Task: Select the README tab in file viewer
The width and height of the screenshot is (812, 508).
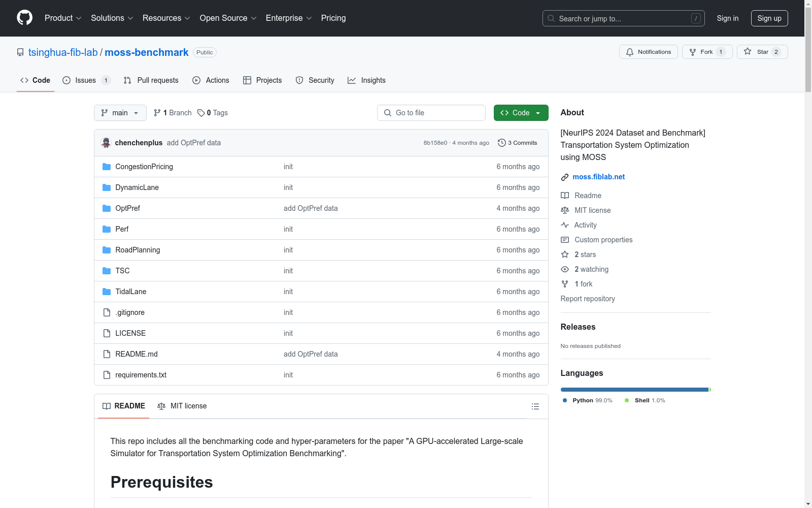Action: coord(124,406)
